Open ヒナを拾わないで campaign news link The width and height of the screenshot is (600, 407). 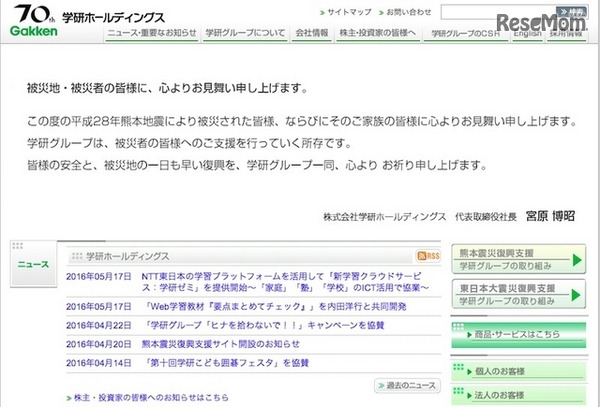(264, 325)
